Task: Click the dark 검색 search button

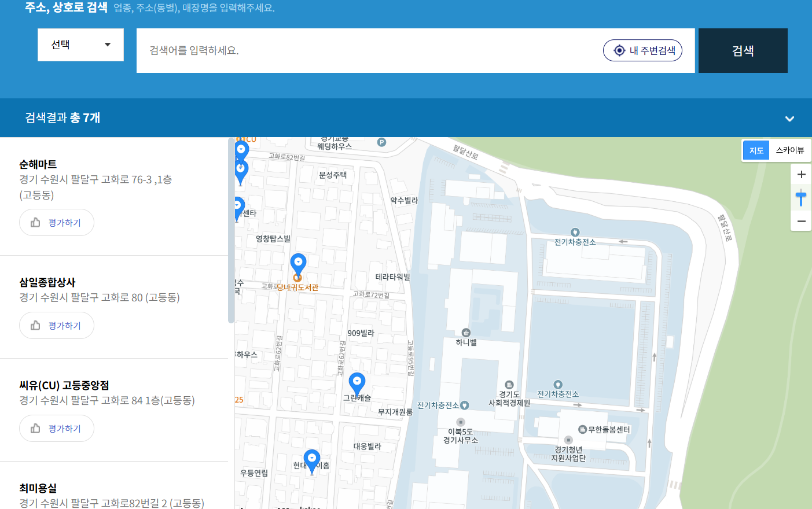Action: click(x=743, y=50)
